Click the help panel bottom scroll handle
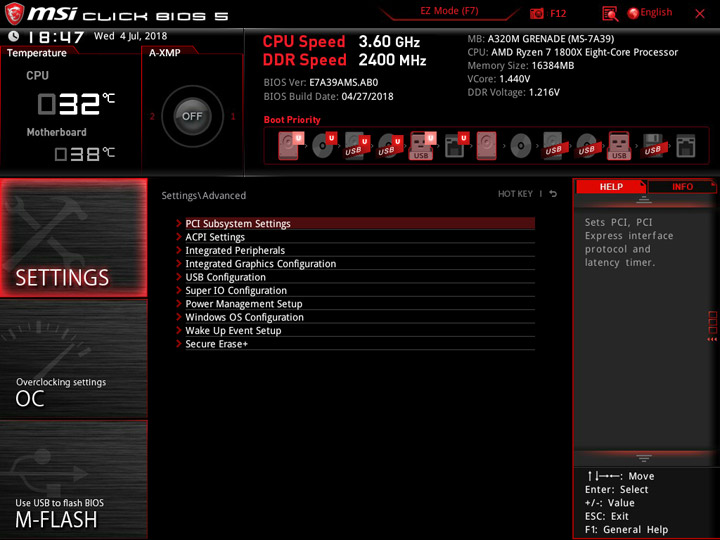This screenshot has width=720, height=540. (644, 458)
